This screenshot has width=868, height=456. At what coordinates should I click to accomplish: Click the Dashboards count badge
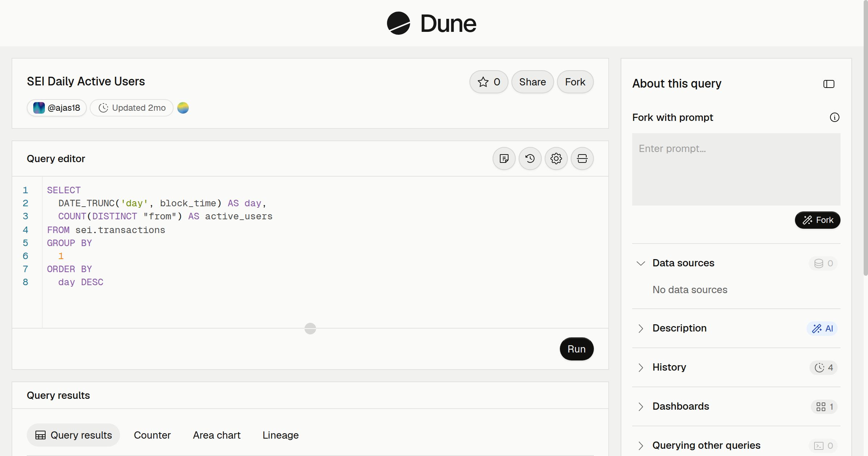click(x=824, y=407)
